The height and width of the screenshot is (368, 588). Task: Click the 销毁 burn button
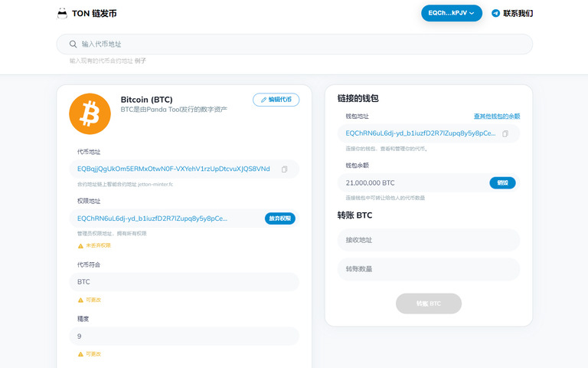coord(502,183)
